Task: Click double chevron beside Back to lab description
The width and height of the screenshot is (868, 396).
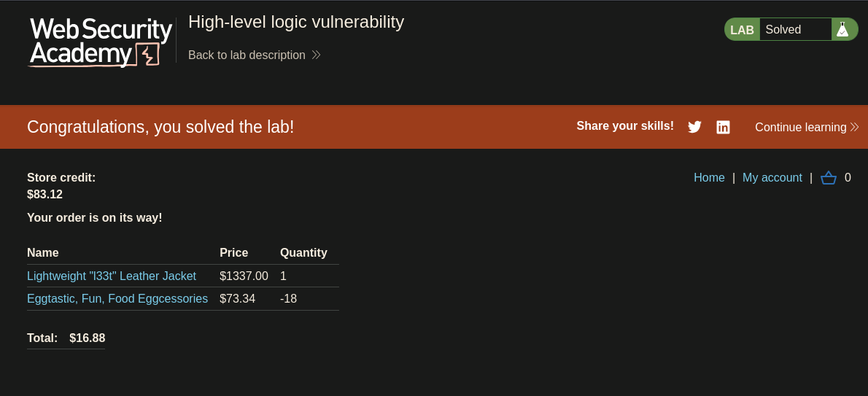Action: click(x=316, y=55)
